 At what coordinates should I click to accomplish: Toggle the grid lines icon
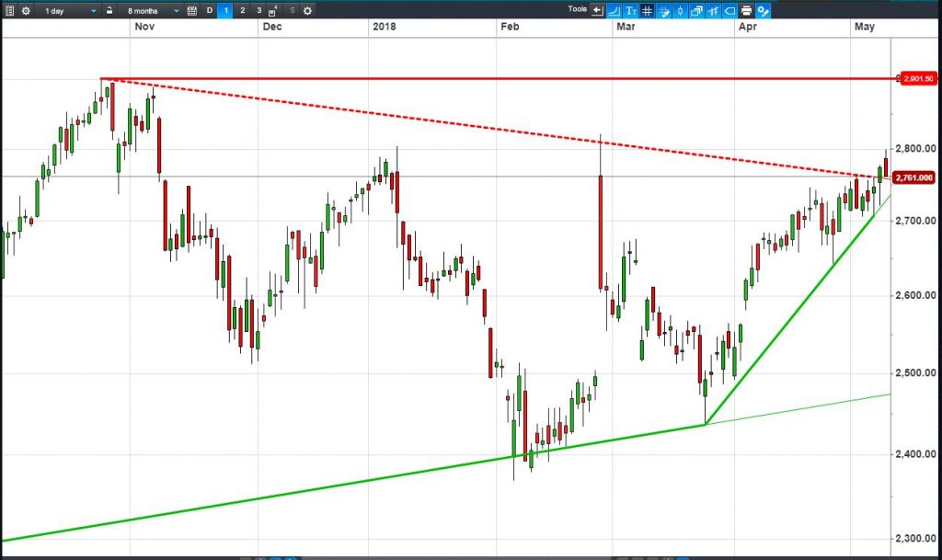point(647,10)
